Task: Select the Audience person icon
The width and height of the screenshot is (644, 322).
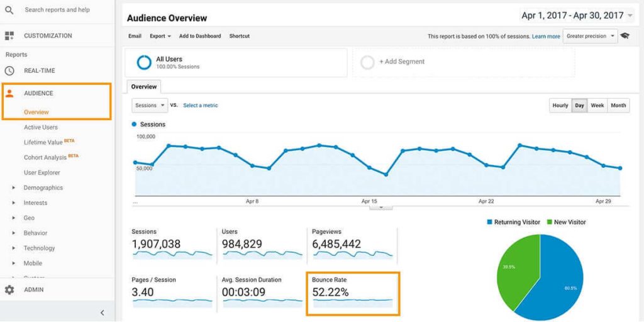Action: pos(9,93)
